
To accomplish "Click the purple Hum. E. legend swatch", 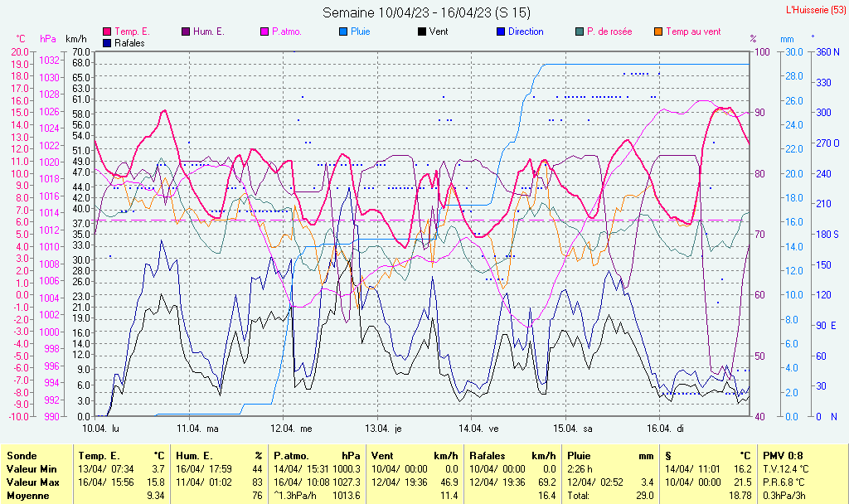I will point(186,32).
